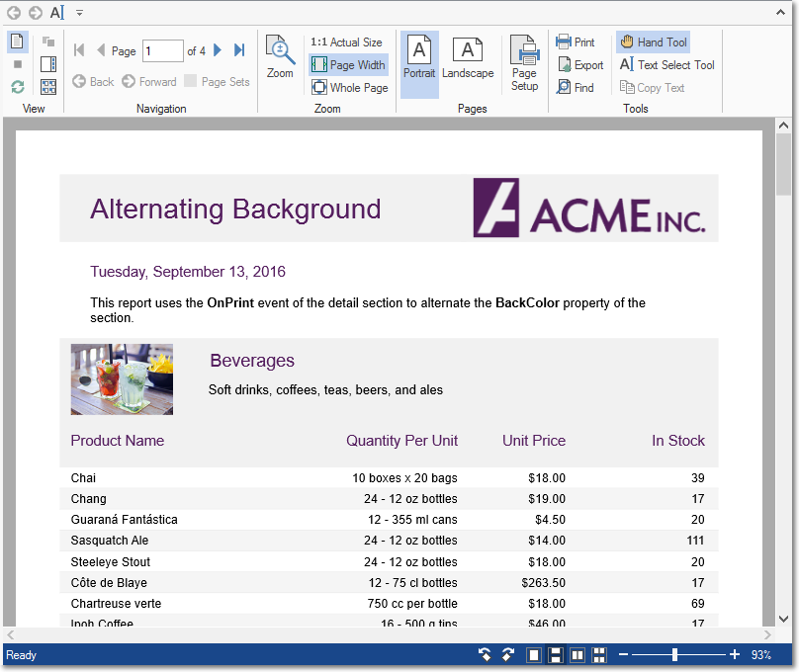This screenshot has height=672, width=799.
Task: Open the Find tool
Action: 576,88
